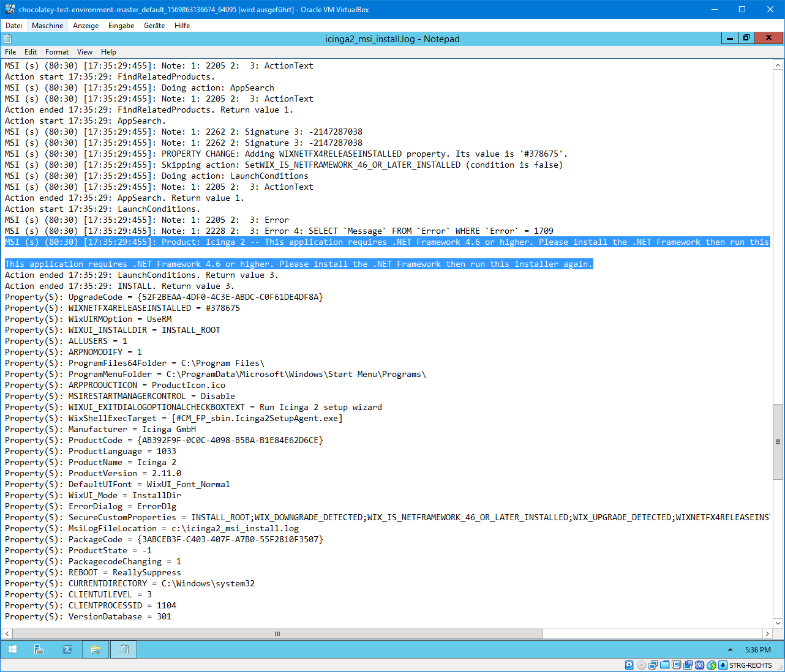Click the CURRENTDIRECTORY property line
The image size is (785, 672).
130,583
